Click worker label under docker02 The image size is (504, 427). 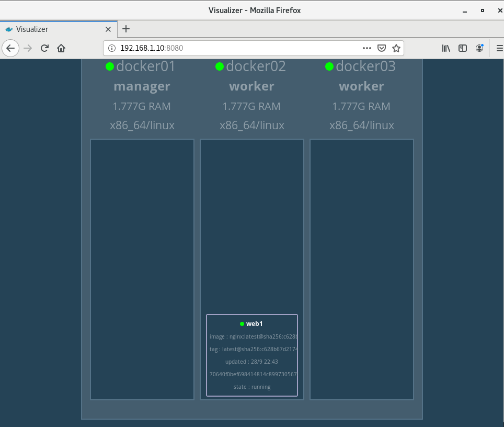251,86
